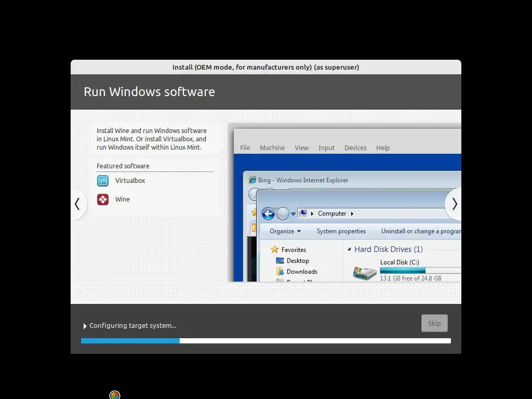Click the Run Windows software heading

pos(149,92)
